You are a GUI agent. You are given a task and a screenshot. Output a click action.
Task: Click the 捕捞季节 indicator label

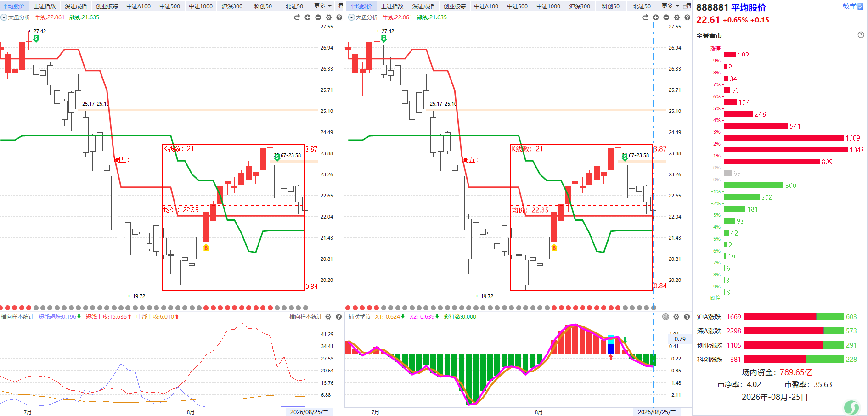359,317
